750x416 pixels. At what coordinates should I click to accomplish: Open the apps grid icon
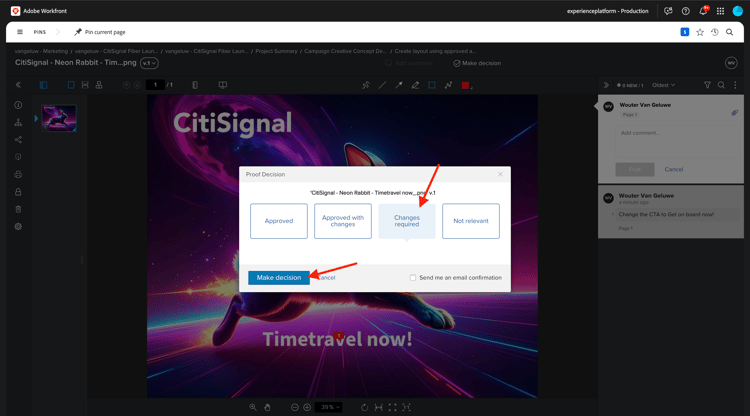click(720, 11)
